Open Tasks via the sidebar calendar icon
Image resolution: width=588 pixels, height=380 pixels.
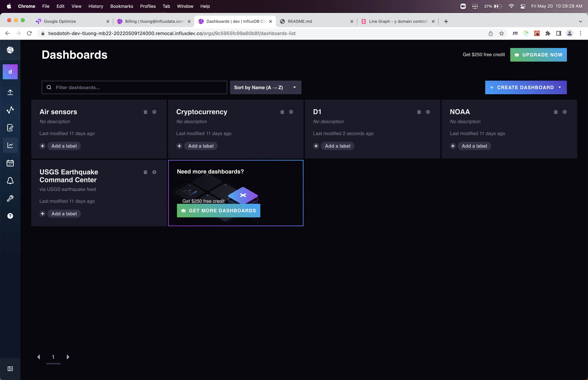point(10,163)
